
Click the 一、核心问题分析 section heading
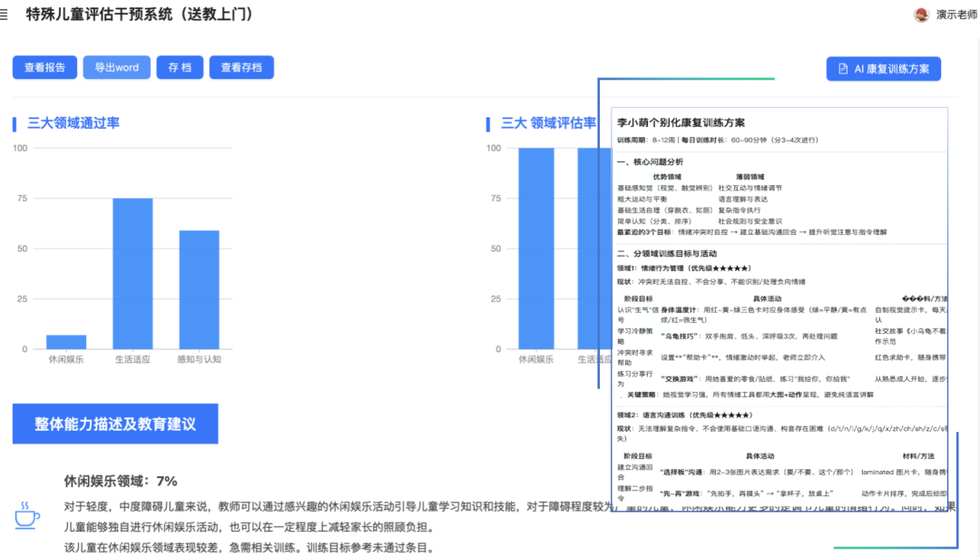pos(650,161)
